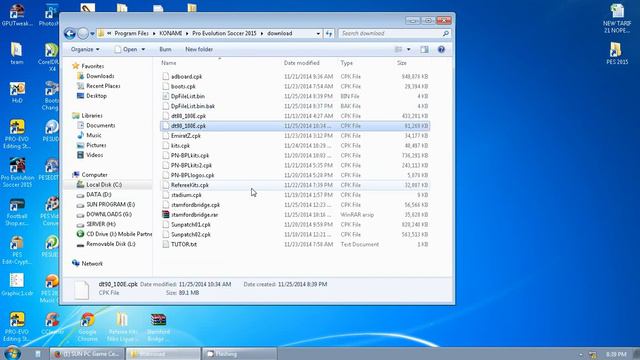
Task: Select CD Drive (I:) Mobile Partner
Action: click(119, 234)
